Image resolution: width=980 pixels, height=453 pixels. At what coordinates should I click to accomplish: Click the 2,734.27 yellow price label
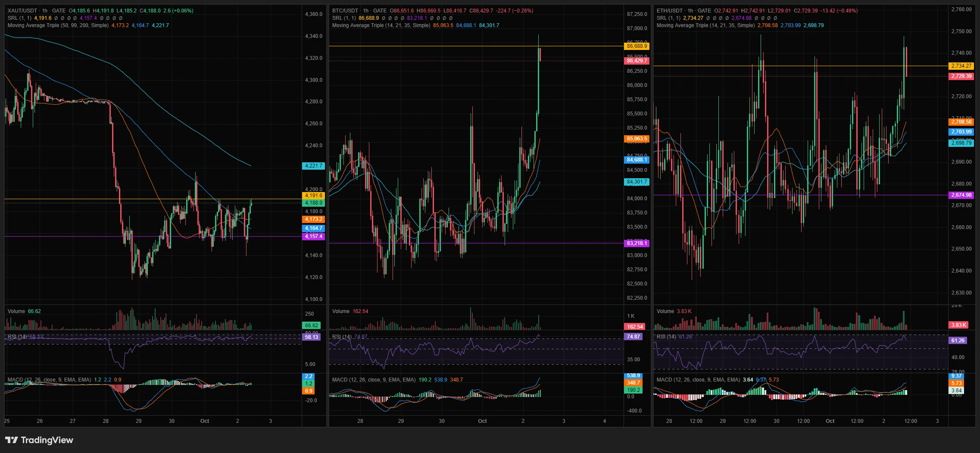point(961,66)
